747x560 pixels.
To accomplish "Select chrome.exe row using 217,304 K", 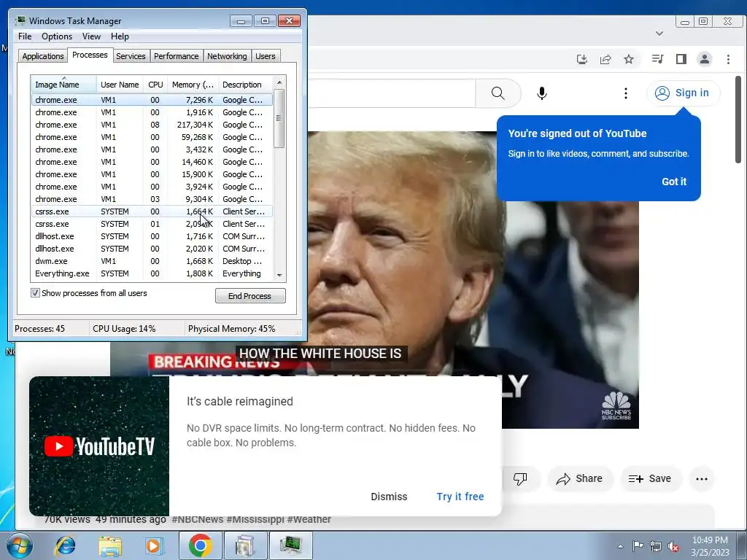I will [x=152, y=125].
